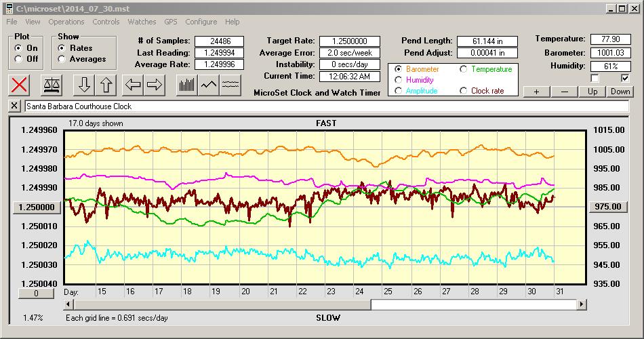The height and width of the screenshot is (339, 644).
Task: Click the balance scales icon
Action: coord(52,85)
